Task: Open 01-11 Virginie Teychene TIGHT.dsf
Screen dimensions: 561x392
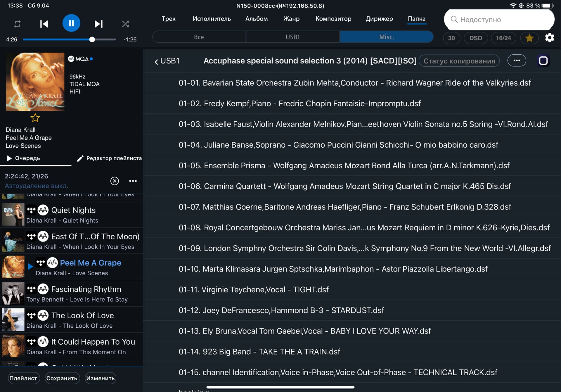Action: click(352, 289)
